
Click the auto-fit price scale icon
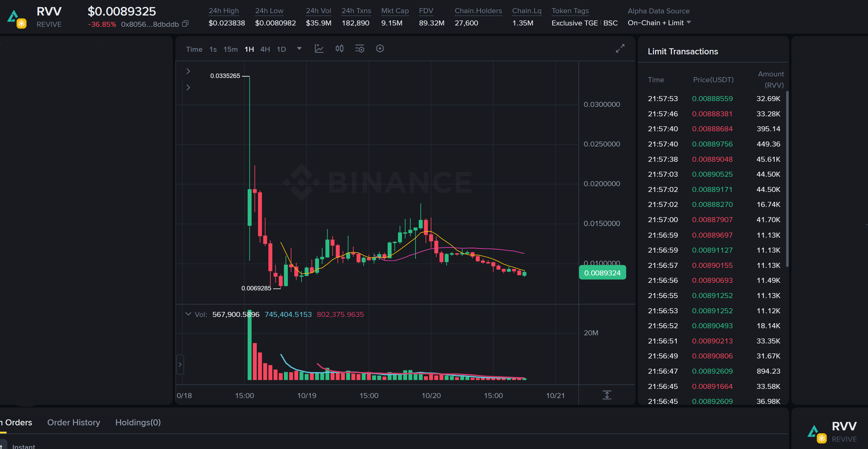point(607,395)
